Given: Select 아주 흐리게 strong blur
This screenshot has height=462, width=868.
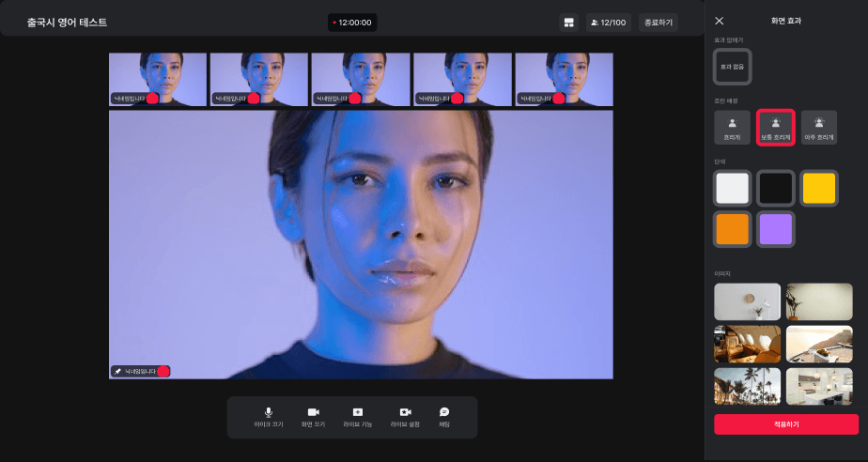Looking at the screenshot, I should 819,127.
